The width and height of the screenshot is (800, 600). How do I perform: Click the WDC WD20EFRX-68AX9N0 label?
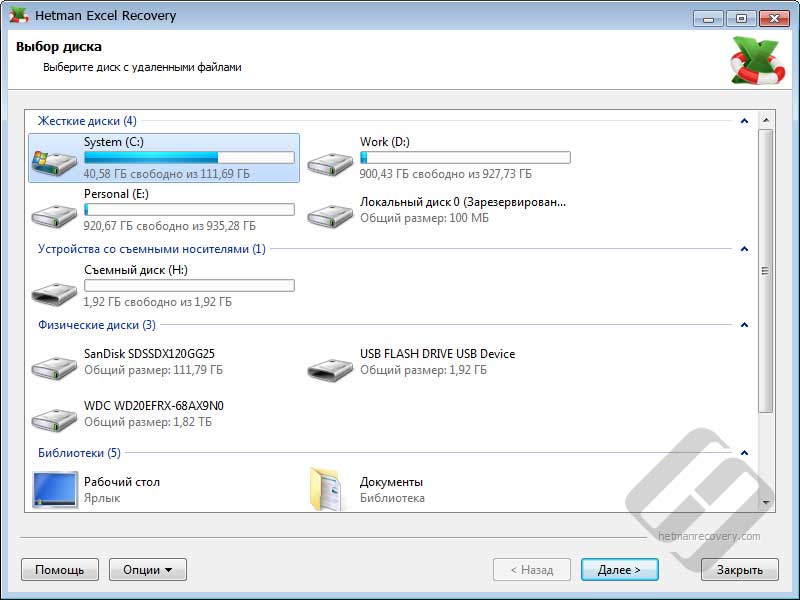154,406
